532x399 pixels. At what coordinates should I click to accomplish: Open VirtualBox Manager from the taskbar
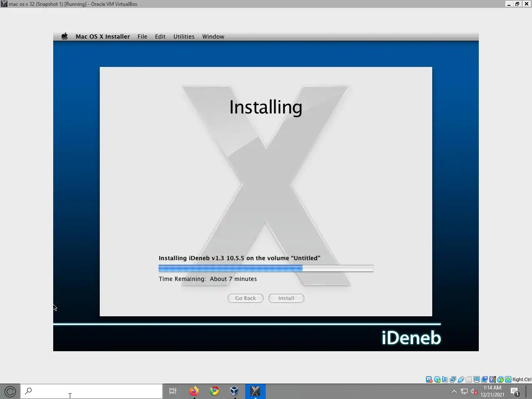(234, 391)
